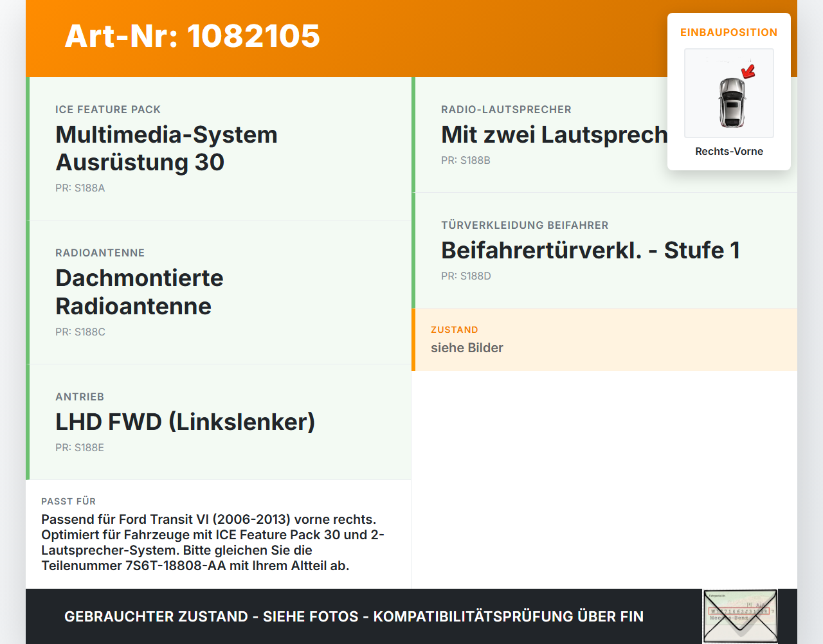Select the PR: S188D code
The image size is (823, 644).
click(x=466, y=276)
